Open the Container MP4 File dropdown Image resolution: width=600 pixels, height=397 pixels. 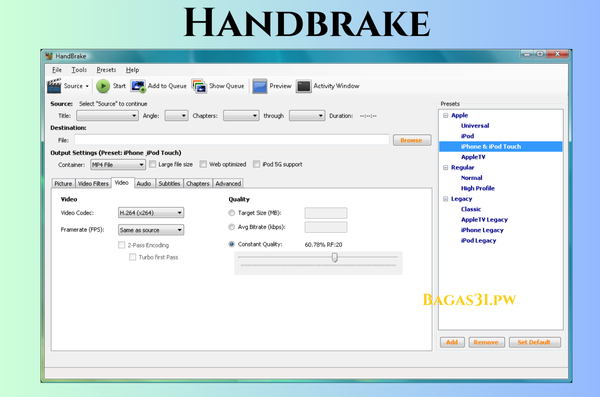[x=118, y=165]
